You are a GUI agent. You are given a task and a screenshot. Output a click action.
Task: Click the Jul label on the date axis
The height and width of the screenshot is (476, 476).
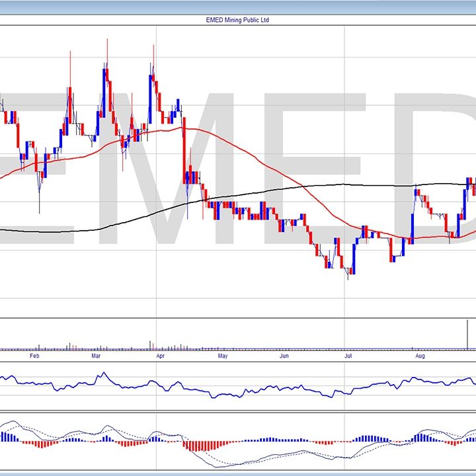click(x=347, y=356)
